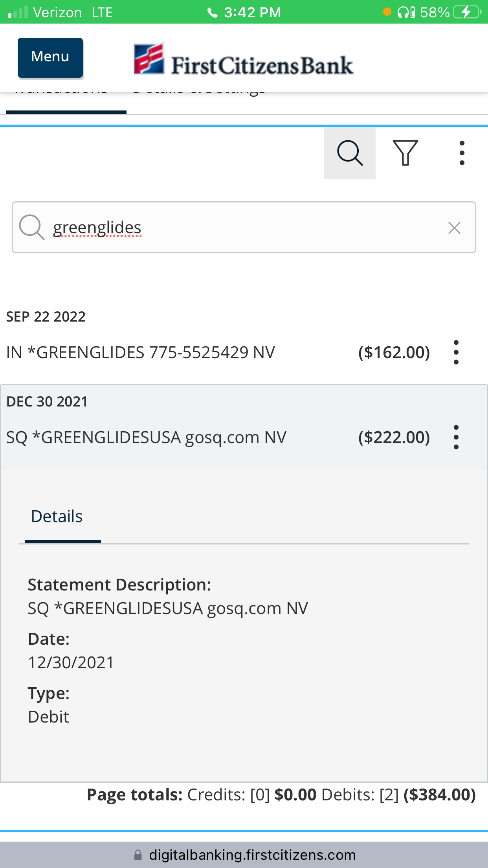The height and width of the screenshot is (868, 488).
Task: Tap the green call indicator in status bar
Action: [x=244, y=12]
